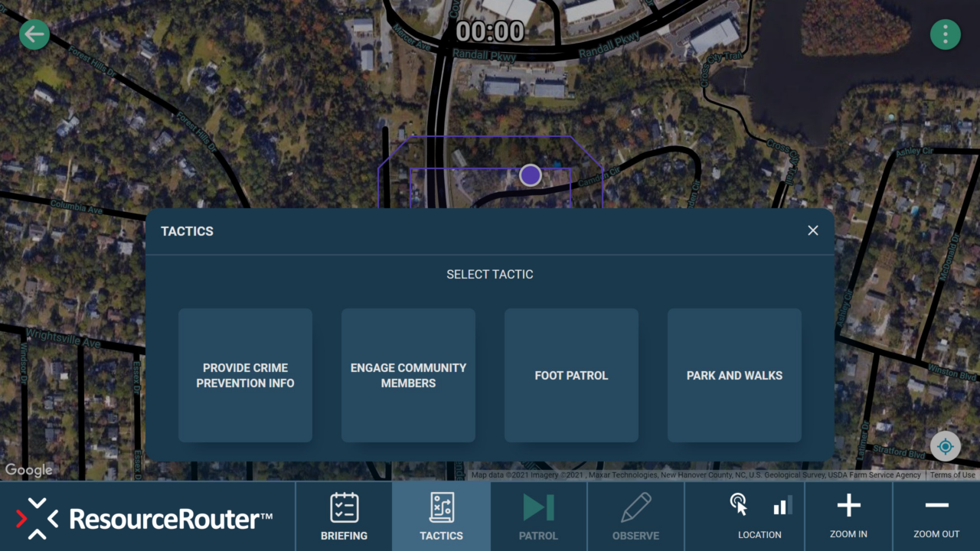Start patrol with the Patrol play icon

[x=538, y=508]
